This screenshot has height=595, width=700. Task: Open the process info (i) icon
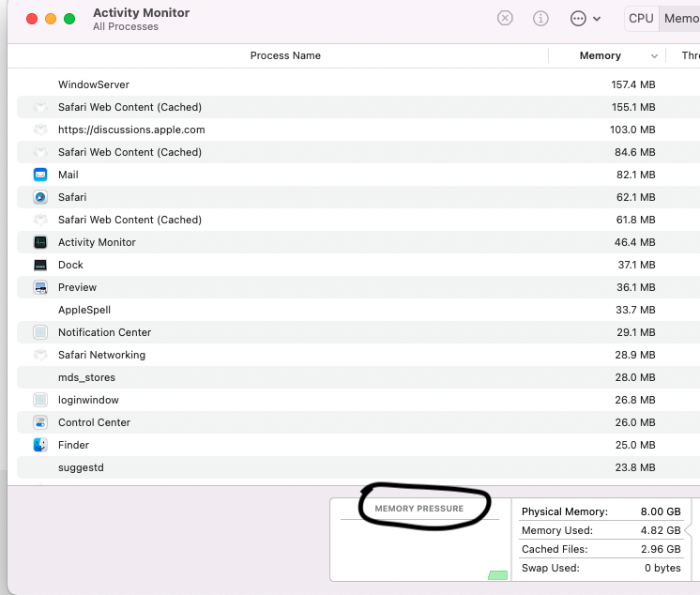[x=540, y=19]
